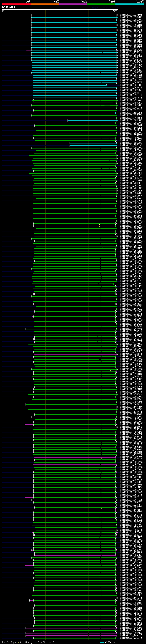Open the UniRef100_B9GN26 entry
The width and height of the screenshot is (146, 644).
tap(131, 50)
